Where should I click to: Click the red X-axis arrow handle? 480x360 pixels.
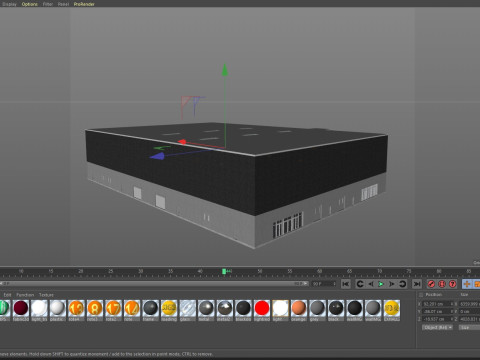point(182,142)
